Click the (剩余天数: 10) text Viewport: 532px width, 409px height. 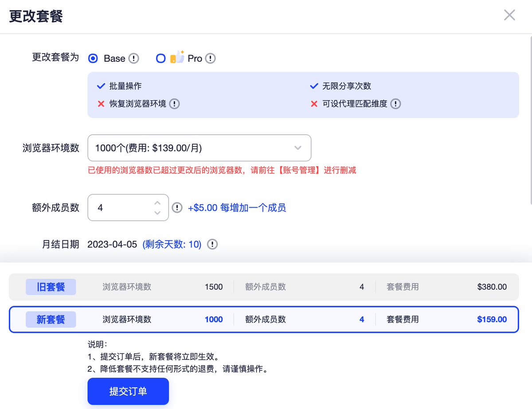click(172, 245)
